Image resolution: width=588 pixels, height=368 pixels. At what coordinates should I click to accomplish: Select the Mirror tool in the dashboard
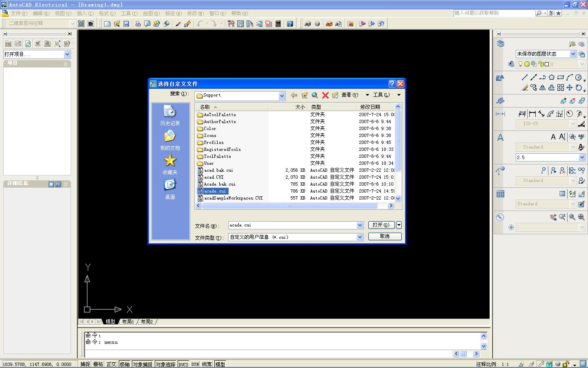tap(543, 88)
